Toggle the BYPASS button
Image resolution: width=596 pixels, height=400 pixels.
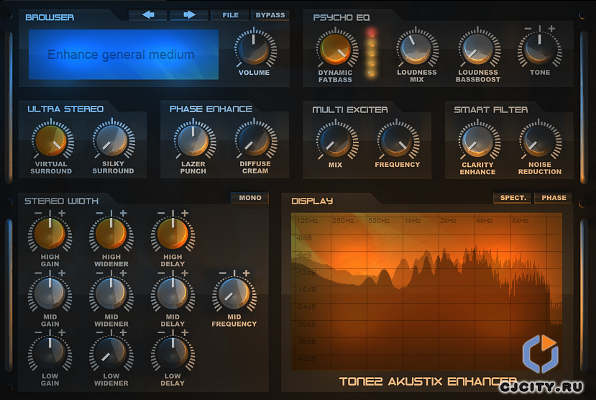pyautogui.click(x=270, y=15)
